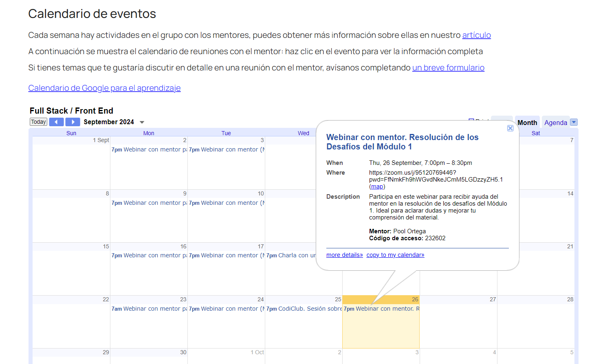Switch to the Agenda view tab
Screen dimensions: 594x364
(556, 122)
